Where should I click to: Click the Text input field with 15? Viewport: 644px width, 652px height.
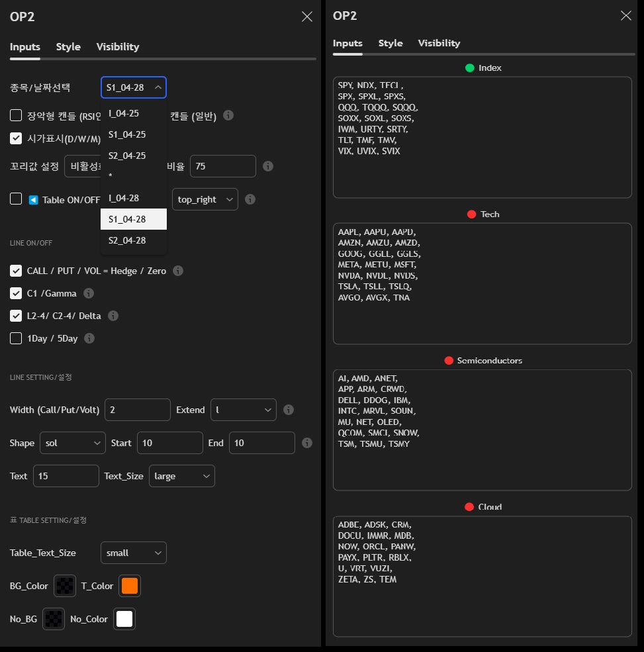click(x=66, y=476)
